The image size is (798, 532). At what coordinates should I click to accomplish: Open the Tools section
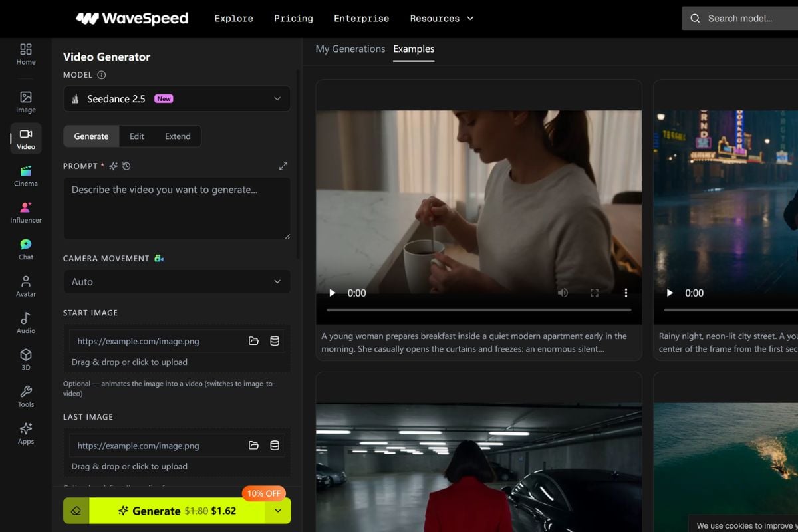(26, 396)
